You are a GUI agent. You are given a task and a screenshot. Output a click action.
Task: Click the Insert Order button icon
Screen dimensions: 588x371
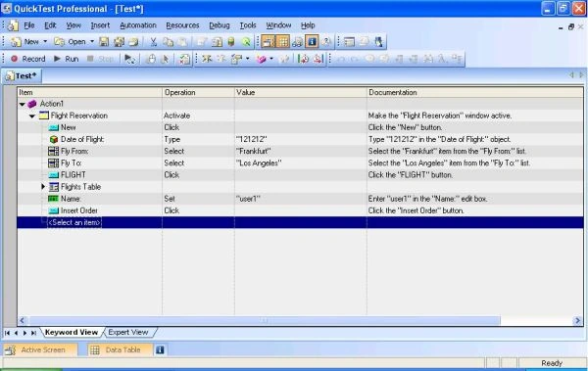[54, 210]
